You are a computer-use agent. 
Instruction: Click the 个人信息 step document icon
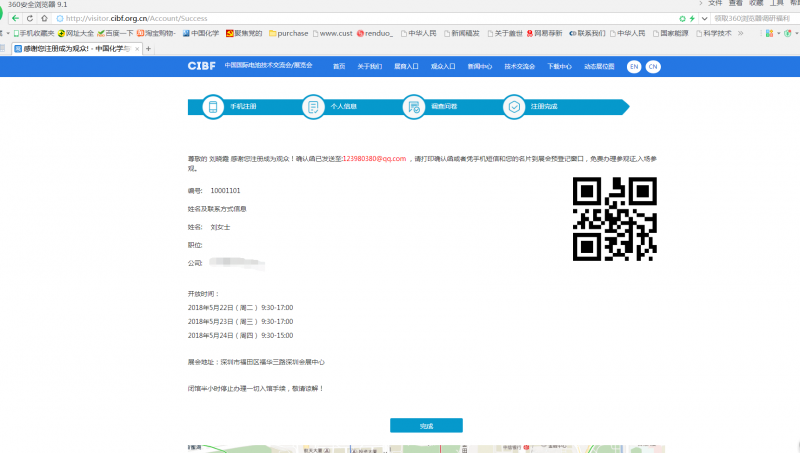(313, 107)
